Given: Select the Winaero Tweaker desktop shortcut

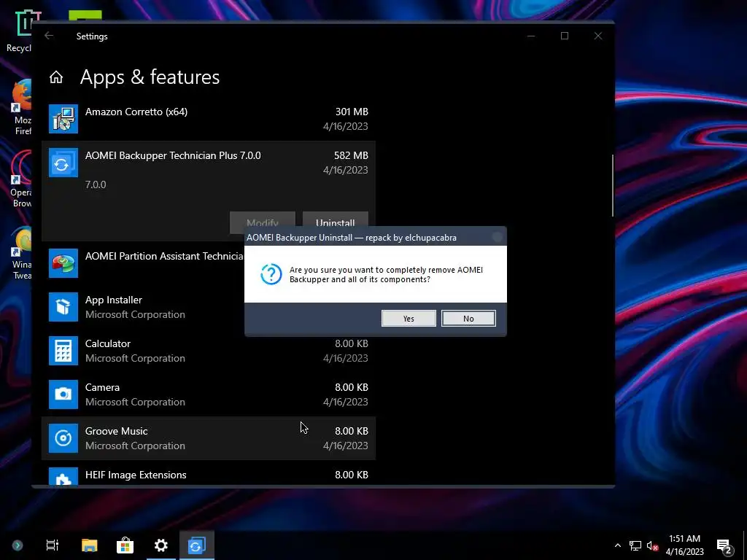Looking at the screenshot, I should [21, 253].
